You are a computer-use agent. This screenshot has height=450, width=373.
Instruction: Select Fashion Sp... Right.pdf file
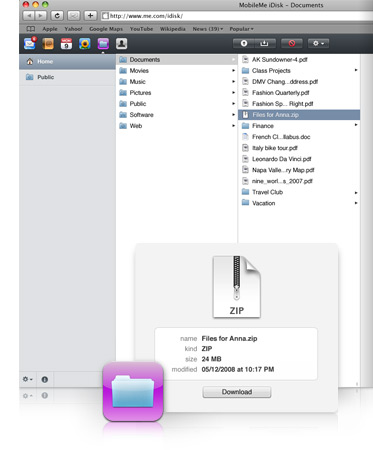click(x=299, y=104)
